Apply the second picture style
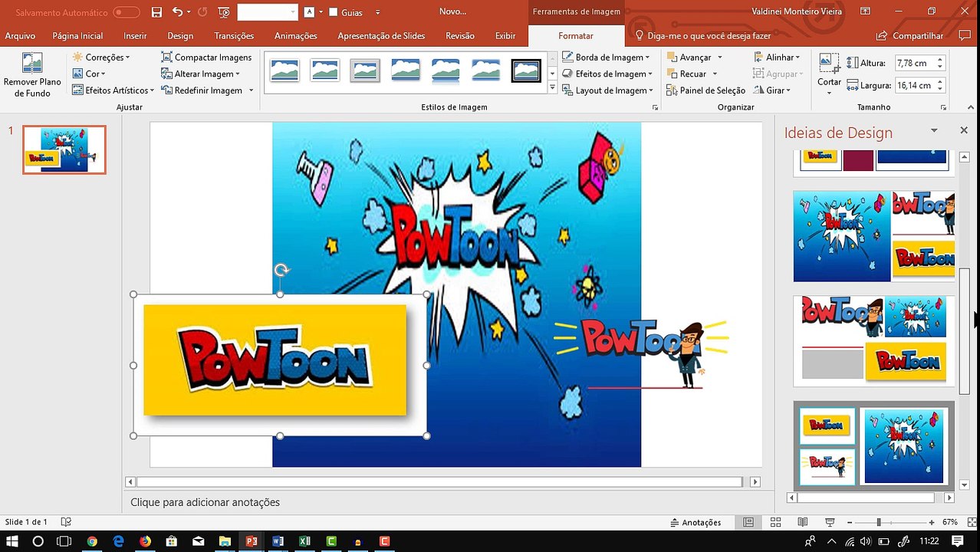Screen dimensions: 980x552 (325, 71)
